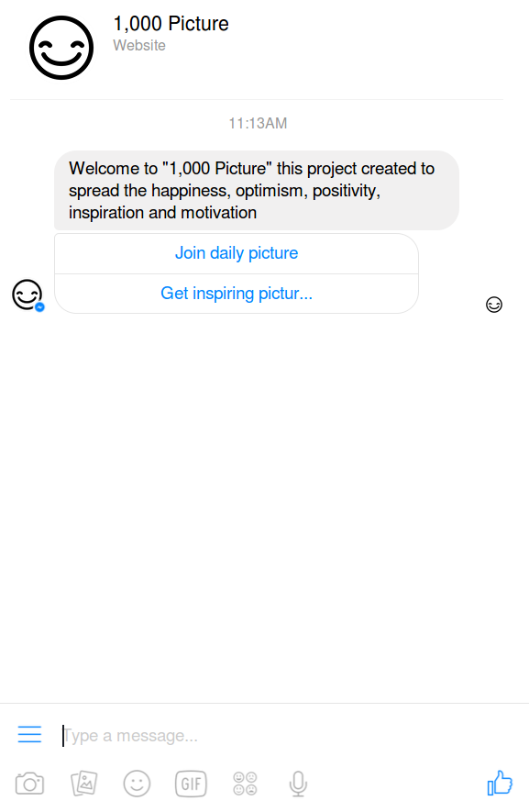Click the large smiley profile picture at top
This screenshot has height=812, width=529.
click(61, 47)
